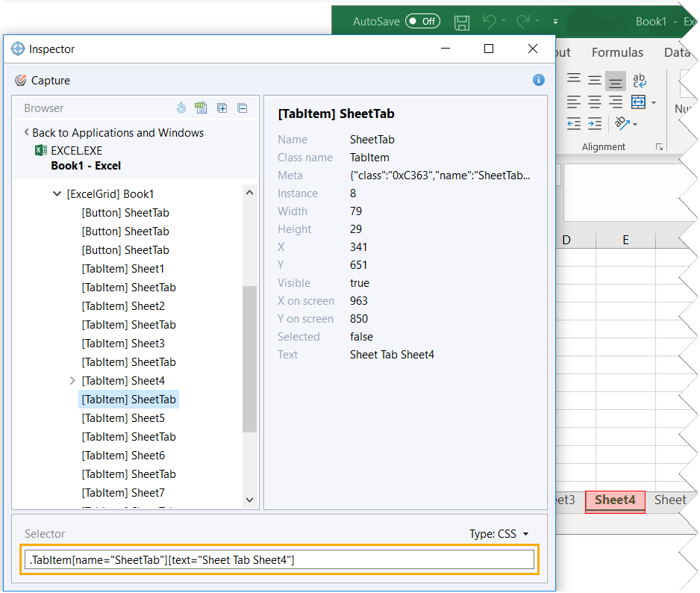Click the XML export icon in Browser toolbar

pos(201,108)
